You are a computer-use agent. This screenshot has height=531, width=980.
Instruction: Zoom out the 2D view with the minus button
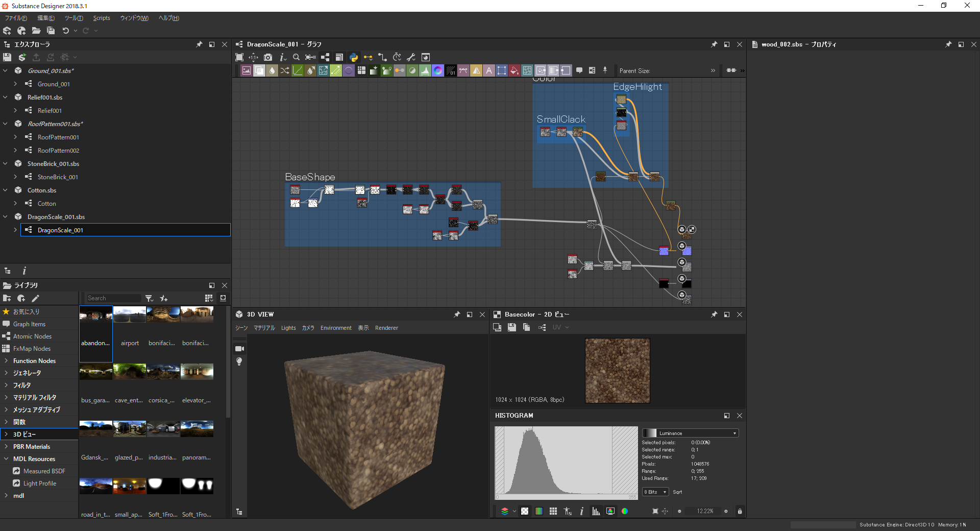[679, 511]
